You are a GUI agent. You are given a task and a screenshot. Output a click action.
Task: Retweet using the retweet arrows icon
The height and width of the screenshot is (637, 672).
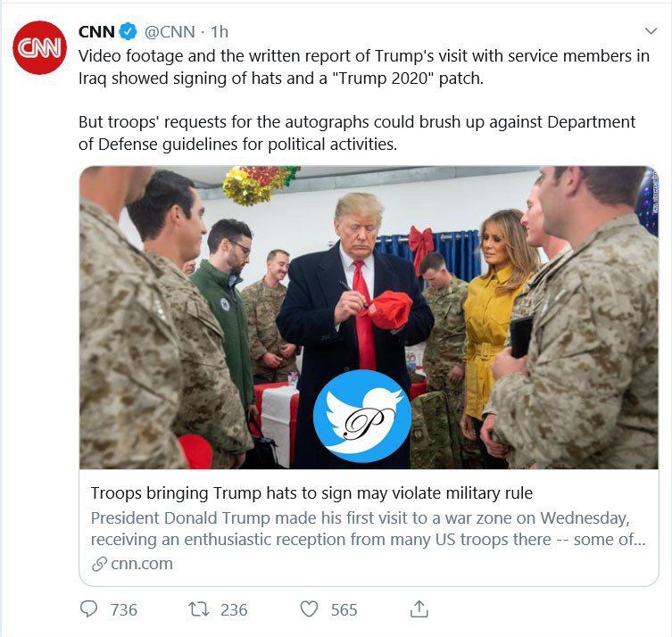coord(199,608)
